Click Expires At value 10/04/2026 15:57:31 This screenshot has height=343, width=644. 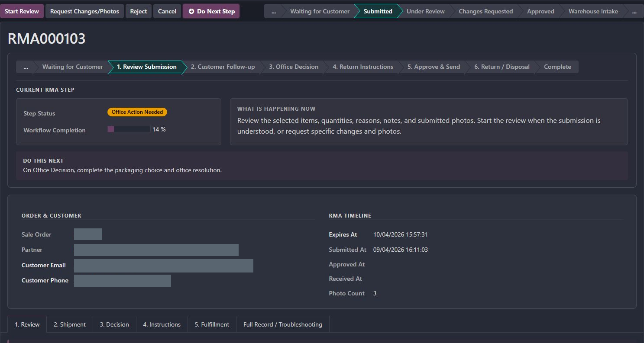(x=401, y=234)
